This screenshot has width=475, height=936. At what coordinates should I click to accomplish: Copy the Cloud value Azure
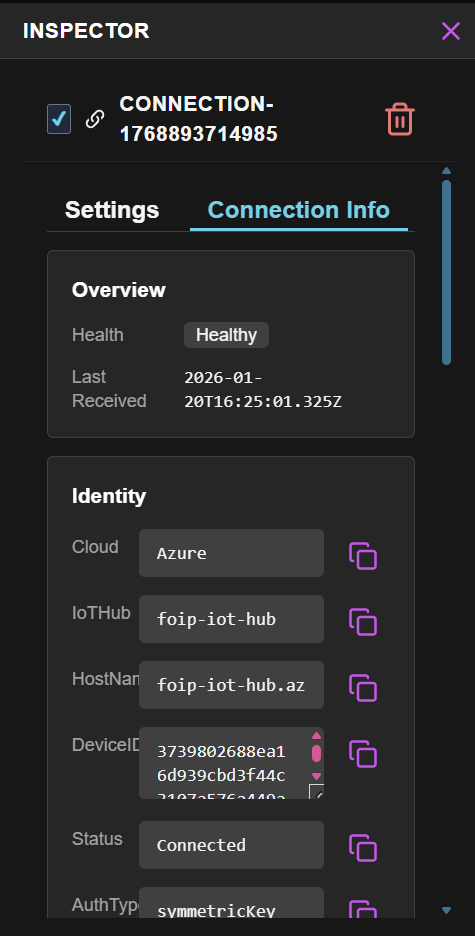coord(363,556)
